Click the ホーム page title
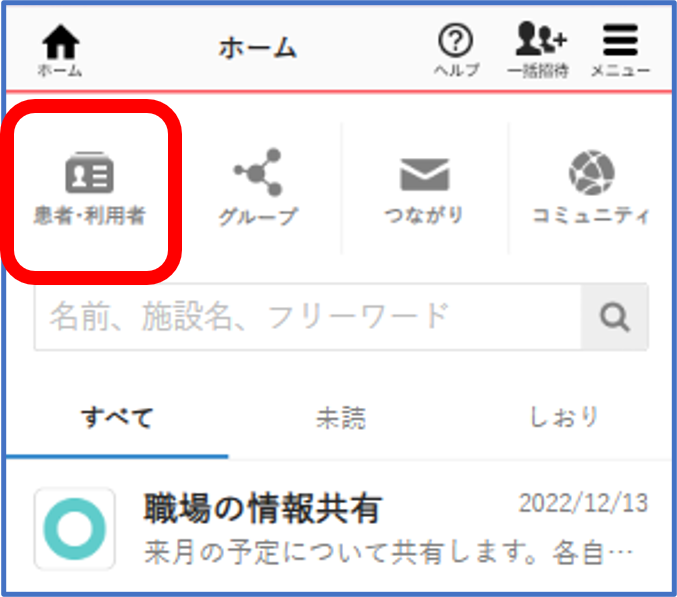 [x=258, y=47]
